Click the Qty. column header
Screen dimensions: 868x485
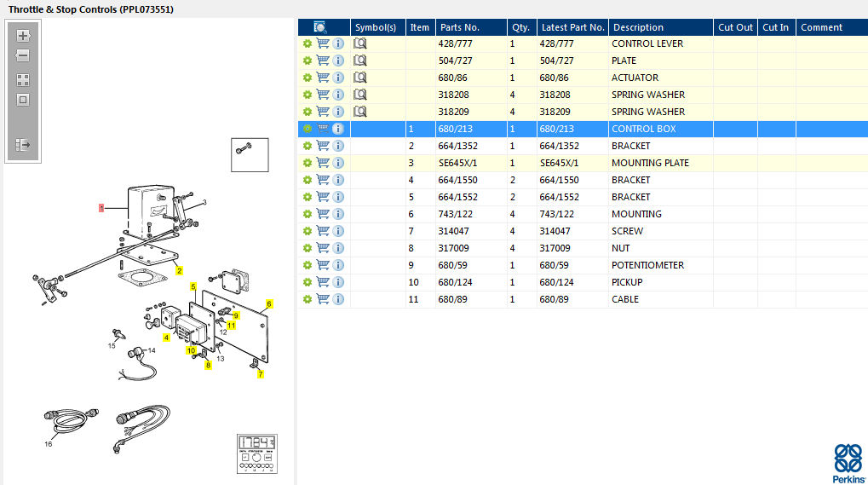pyautogui.click(x=521, y=27)
